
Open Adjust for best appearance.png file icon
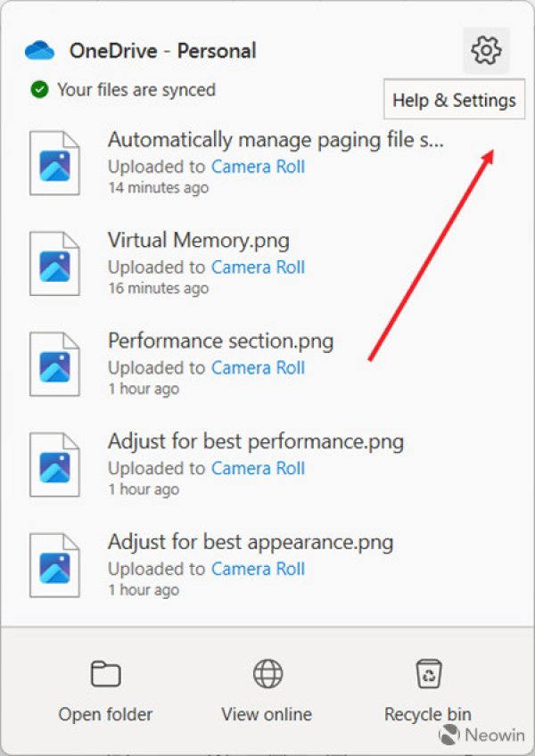(54, 565)
